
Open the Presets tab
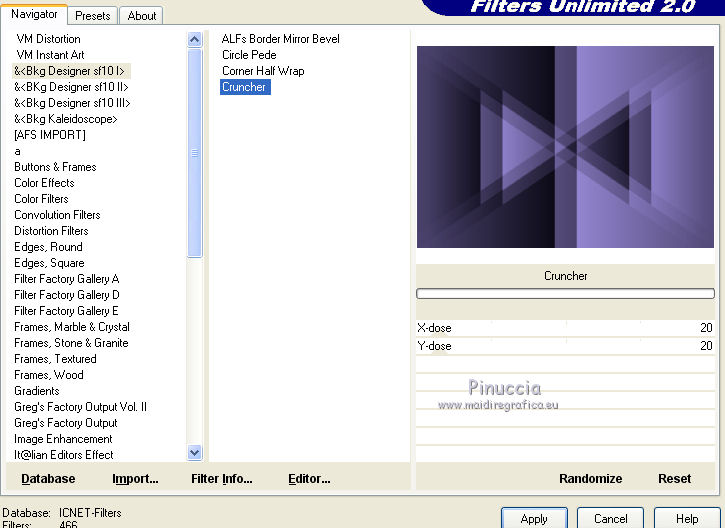pos(92,16)
